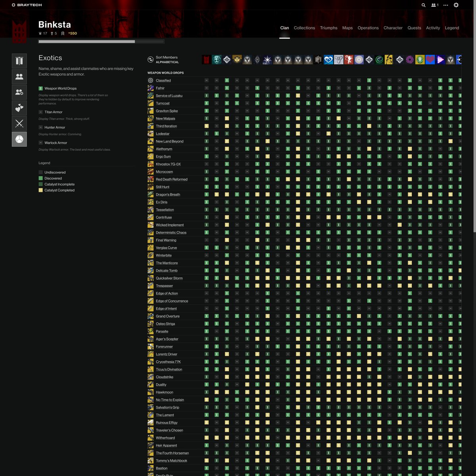Open the three-dot more menu
The height and width of the screenshot is (476, 476).
[x=446, y=5]
